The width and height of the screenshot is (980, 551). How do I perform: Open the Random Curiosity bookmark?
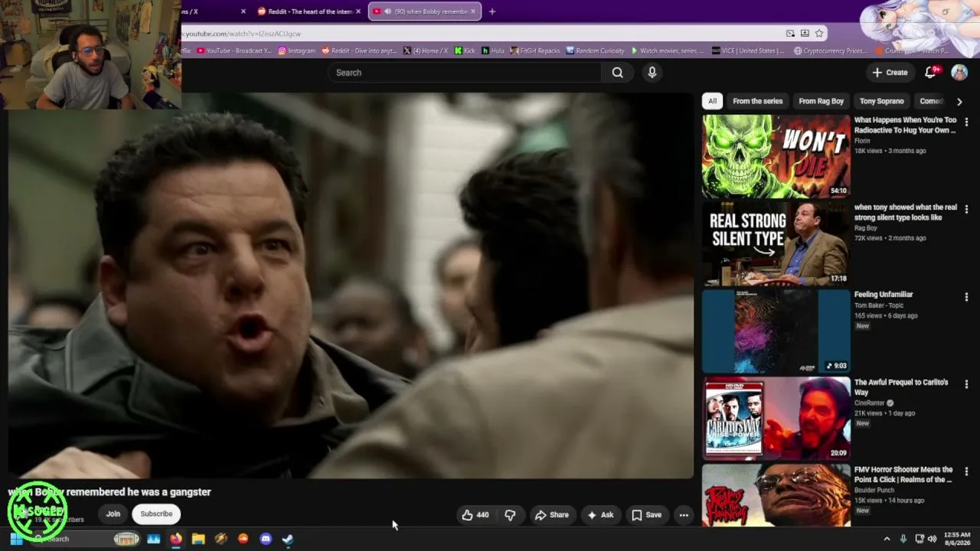tap(595, 51)
